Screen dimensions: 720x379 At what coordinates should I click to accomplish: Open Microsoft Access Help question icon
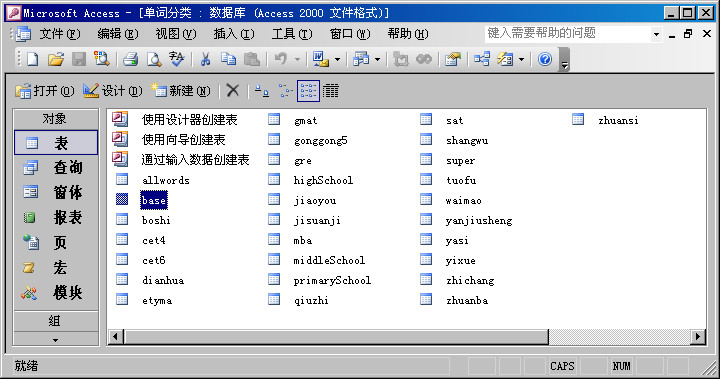tap(545, 59)
